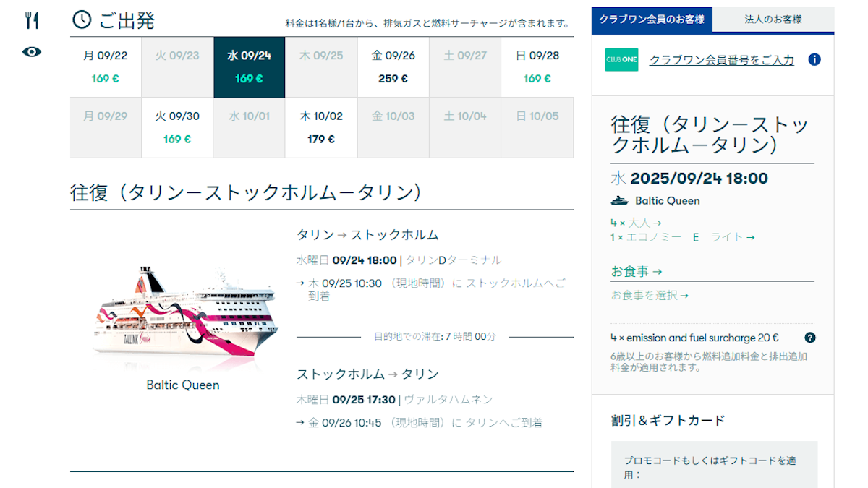Open the surcharge question mark help icon

point(810,338)
